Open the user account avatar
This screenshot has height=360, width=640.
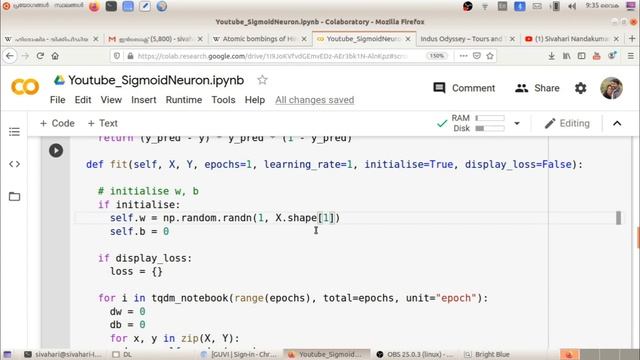pos(611,88)
